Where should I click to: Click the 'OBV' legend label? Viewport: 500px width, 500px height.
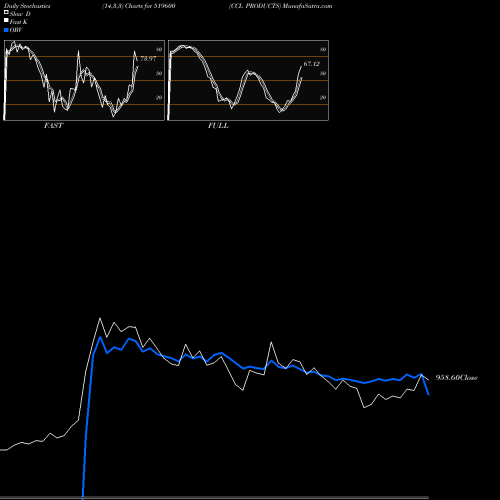point(16,30)
